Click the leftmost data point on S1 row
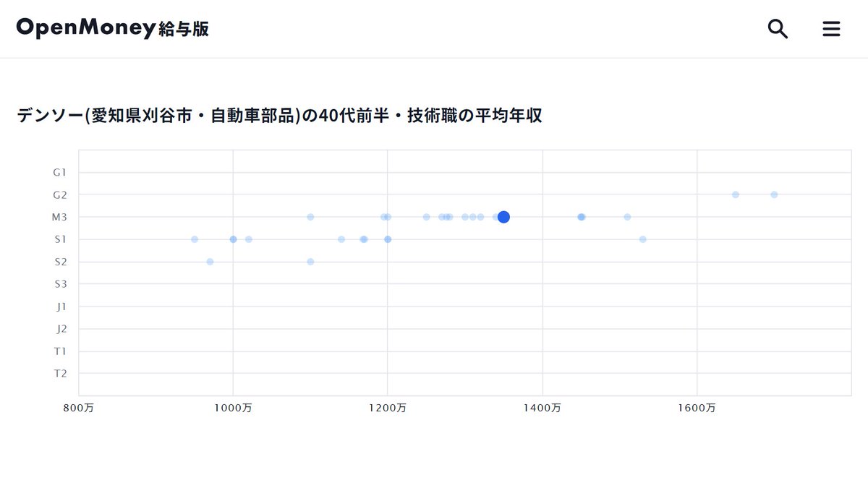Image resolution: width=868 pixels, height=488 pixels. (x=195, y=239)
